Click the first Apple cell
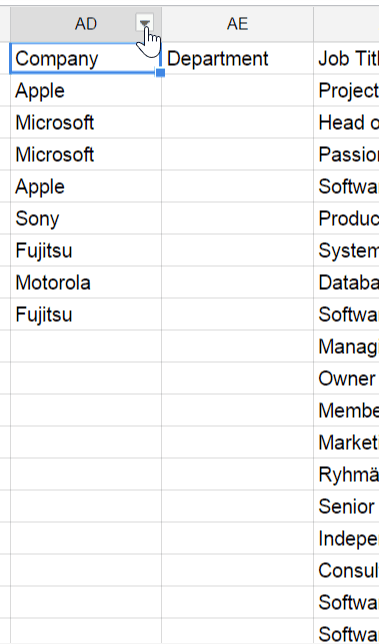This screenshot has height=644, width=379. point(85,90)
